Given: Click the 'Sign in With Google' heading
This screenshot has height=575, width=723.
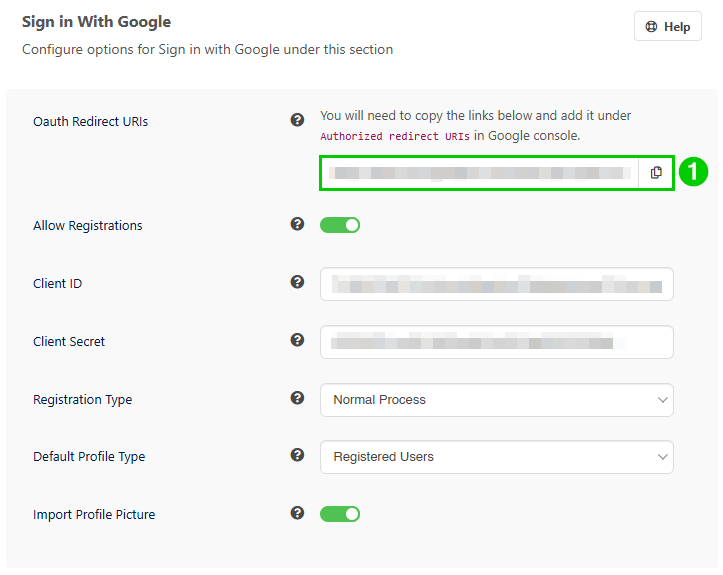Looking at the screenshot, I should (96, 22).
